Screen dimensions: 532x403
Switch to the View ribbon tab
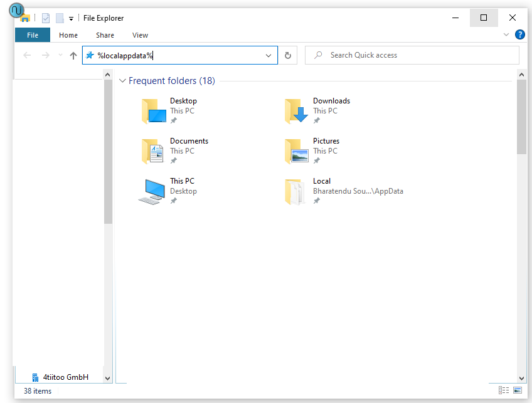(x=140, y=35)
